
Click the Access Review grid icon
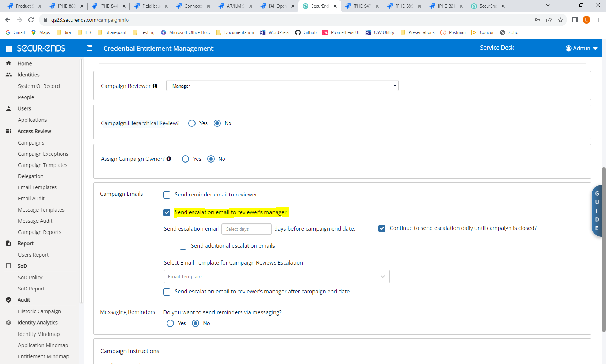point(8,131)
